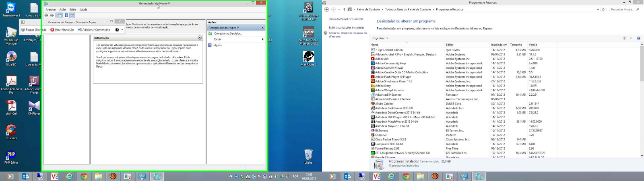This screenshot has width=644, height=181.
Task: Click the Hyper-V toolbar forward arrow
Action: pyautogui.click(x=52, y=15)
